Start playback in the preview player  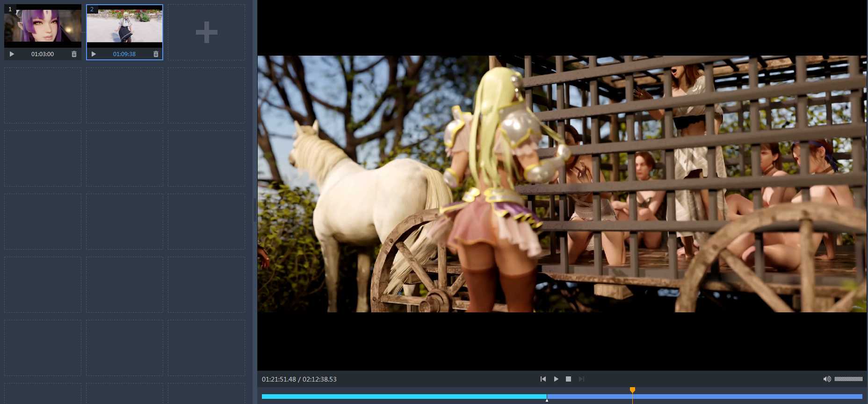click(556, 379)
